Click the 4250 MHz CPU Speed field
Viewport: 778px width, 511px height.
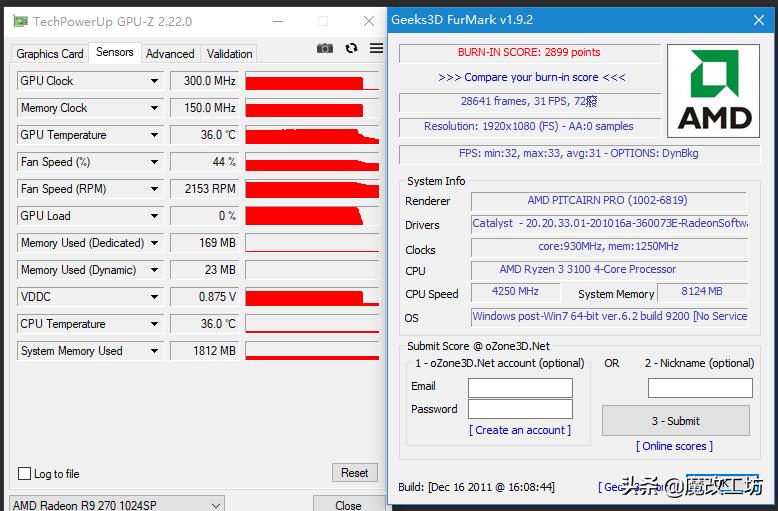click(515, 292)
